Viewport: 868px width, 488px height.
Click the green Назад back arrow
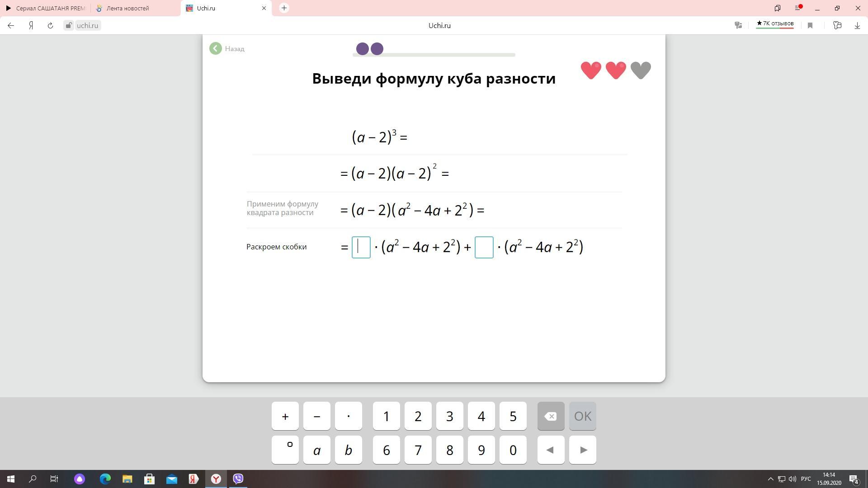[216, 48]
